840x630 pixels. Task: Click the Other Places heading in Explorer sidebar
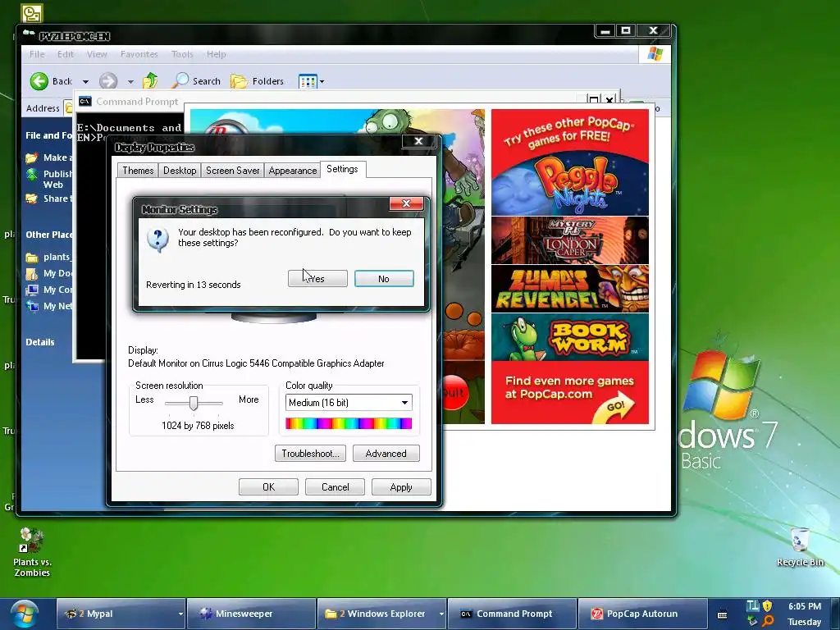[48, 235]
